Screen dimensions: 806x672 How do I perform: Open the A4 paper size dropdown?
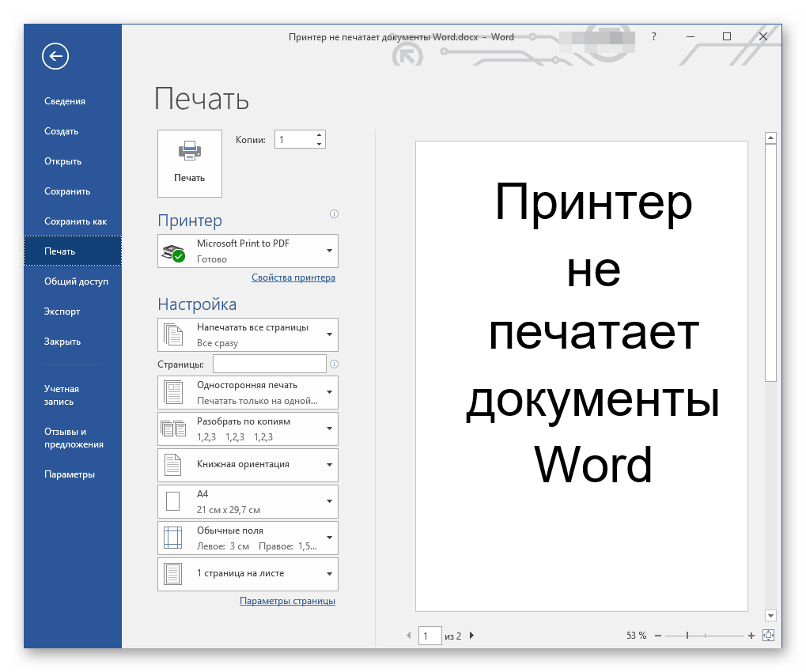pyautogui.click(x=248, y=501)
